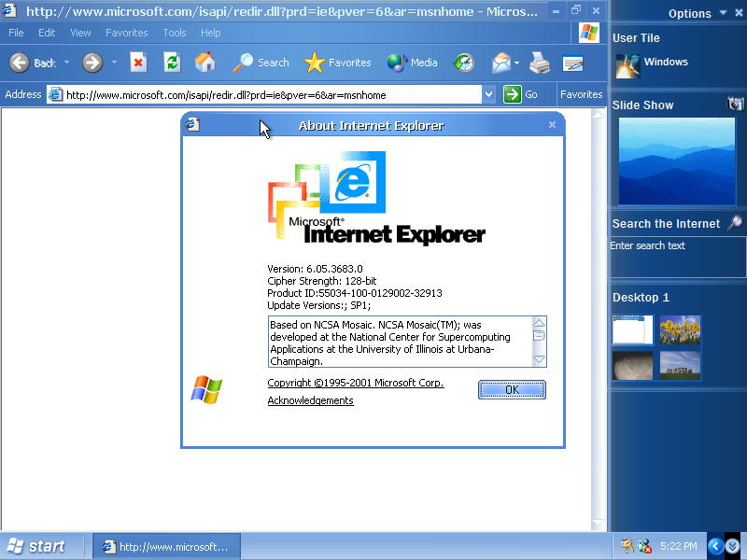Click the Search the Internet magnifier icon
The image size is (747, 560).
[735, 222]
